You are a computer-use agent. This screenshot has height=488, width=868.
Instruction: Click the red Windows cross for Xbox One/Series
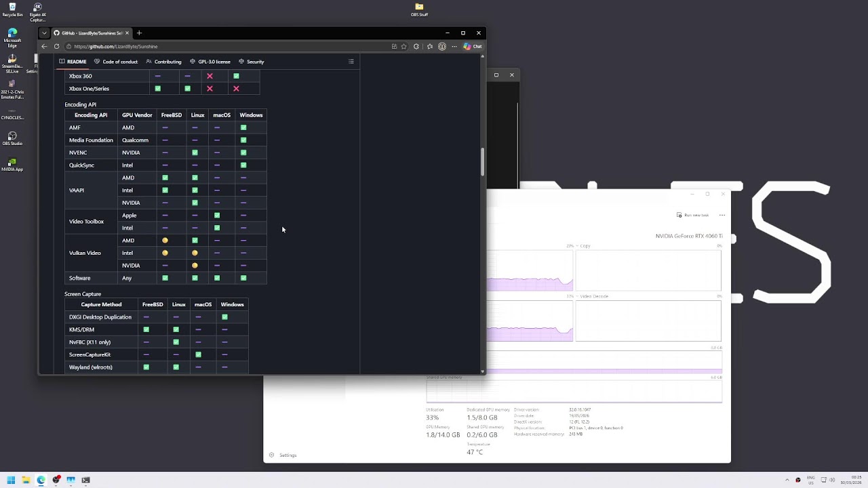pos(236,89)
